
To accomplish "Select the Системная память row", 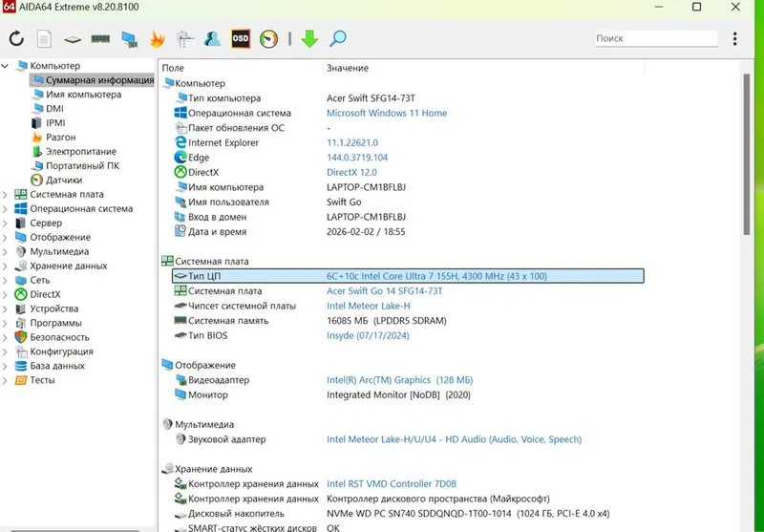I will point(409,321).
